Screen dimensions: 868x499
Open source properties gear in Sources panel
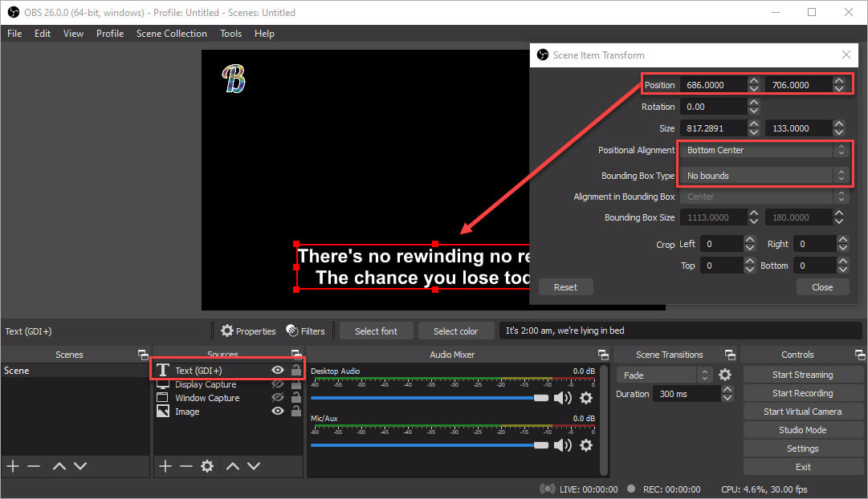207,466
